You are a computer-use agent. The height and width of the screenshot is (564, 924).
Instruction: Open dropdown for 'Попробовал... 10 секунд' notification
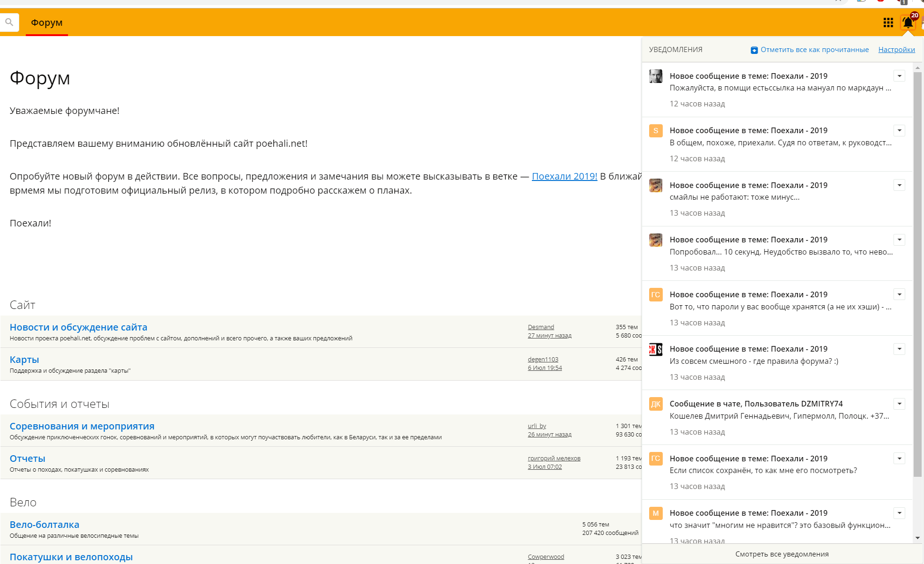pos(899,240)
